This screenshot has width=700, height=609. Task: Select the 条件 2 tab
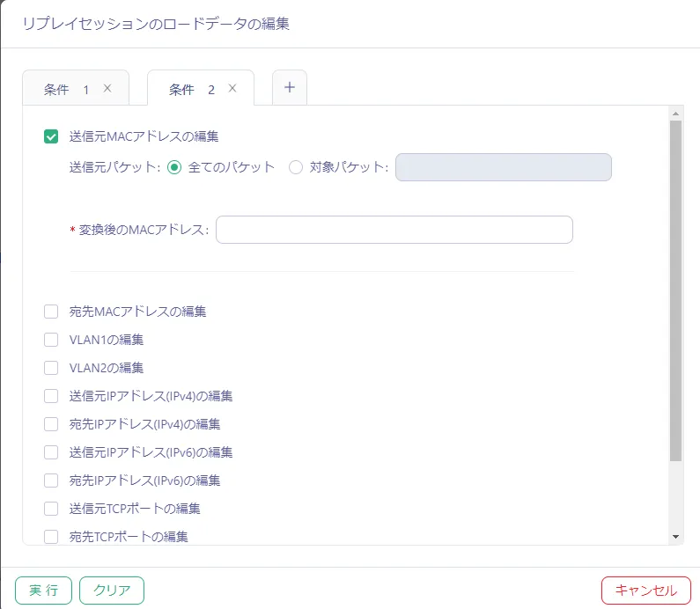pyautogui.click(x=201, y=88)
